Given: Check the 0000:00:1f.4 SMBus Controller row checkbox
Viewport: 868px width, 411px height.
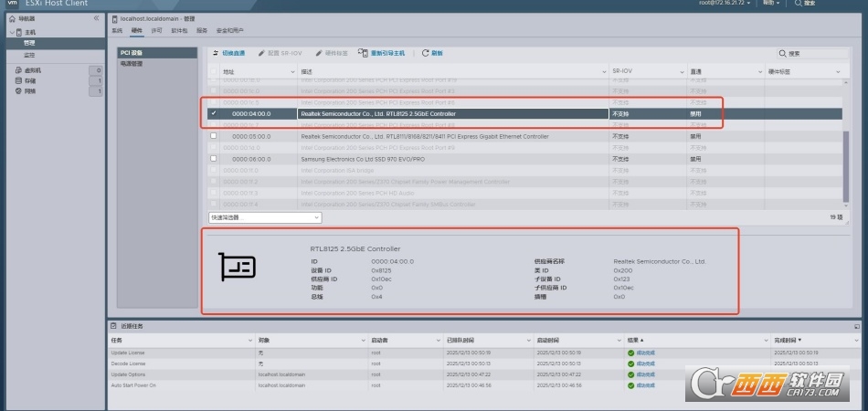Looking at the screenshot, I should pos(214,204).
